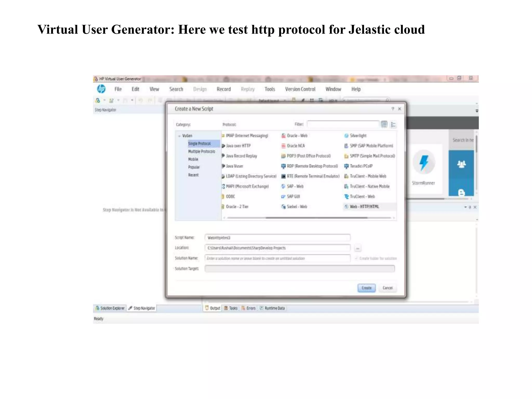The height and width of the screenshot is (399, 532).
Task: Show the Tasks tab
Action: pyautogui.click(x=231, y=308)
